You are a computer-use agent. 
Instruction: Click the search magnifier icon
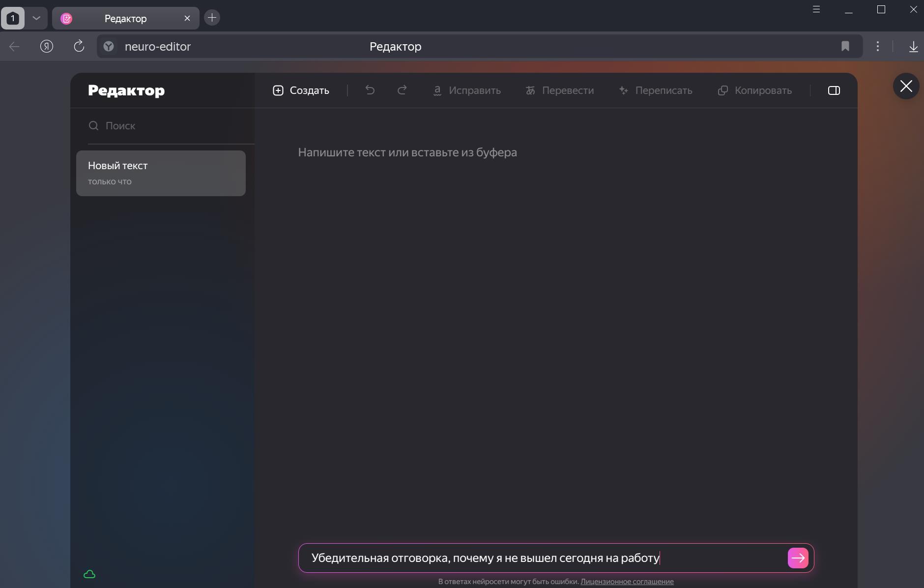click(93, 126)
